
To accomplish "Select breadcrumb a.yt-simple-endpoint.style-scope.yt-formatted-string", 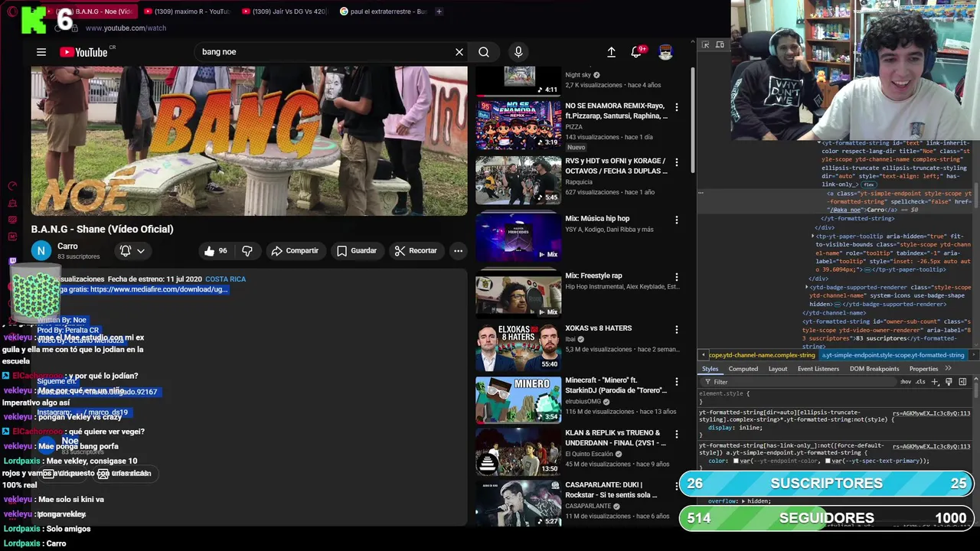I will point(893,355).
